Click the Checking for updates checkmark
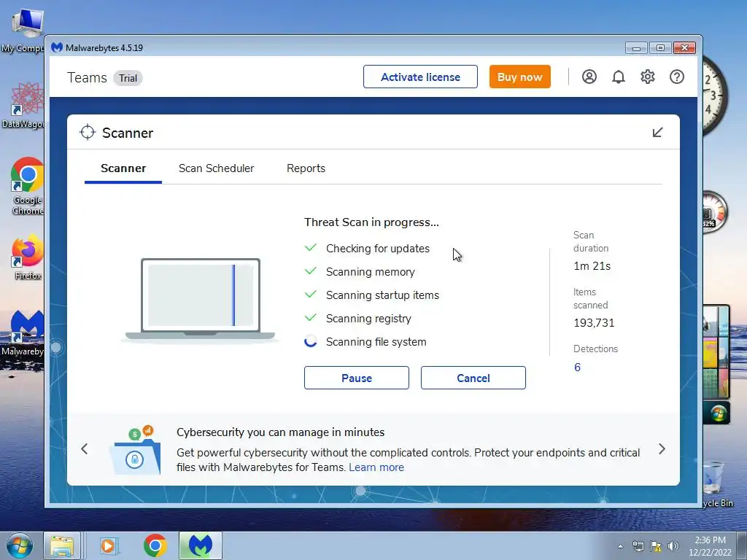747x560 pixels. coord(311,248)
